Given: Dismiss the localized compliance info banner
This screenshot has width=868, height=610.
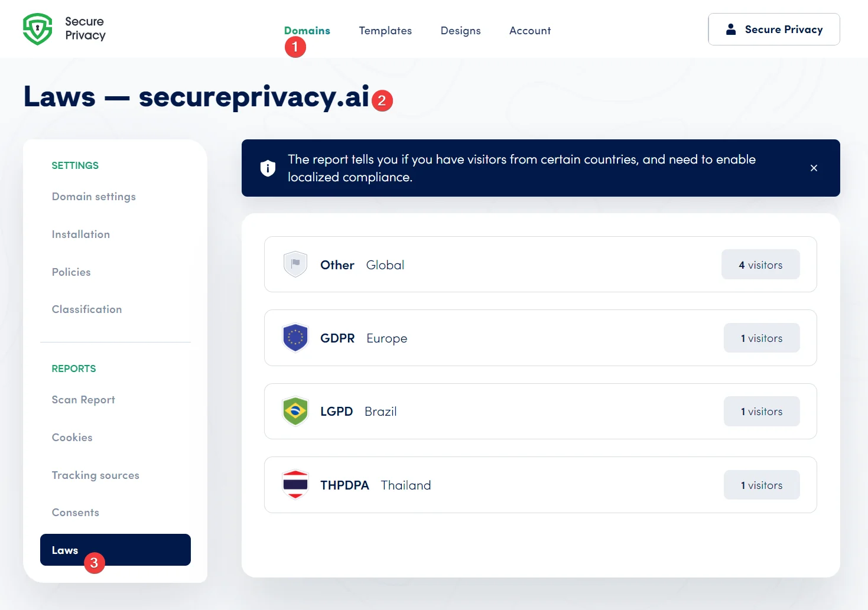Looking at the screenshot, I should (814, 168).
